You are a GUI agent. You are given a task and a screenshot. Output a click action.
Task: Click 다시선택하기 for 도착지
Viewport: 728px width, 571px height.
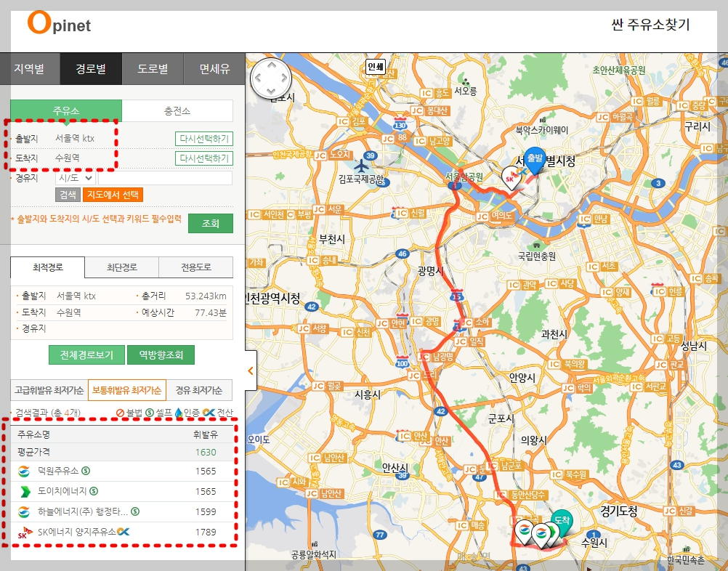[204, 158]
